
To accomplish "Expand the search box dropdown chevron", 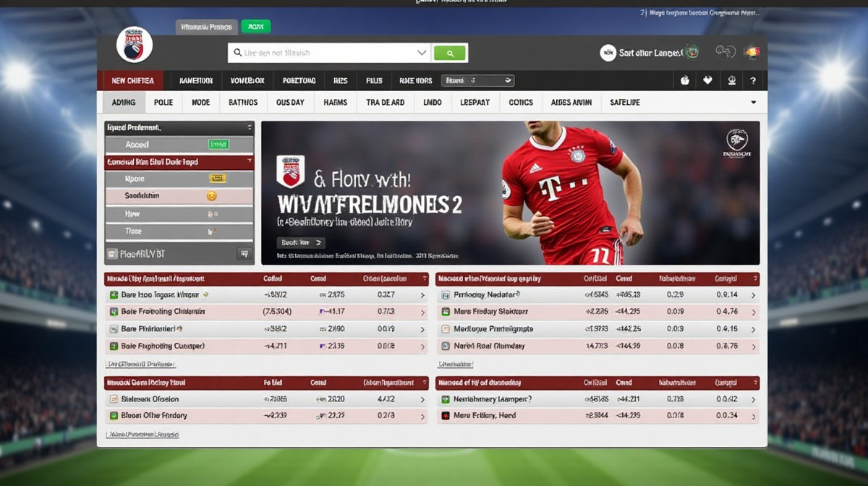I will point(422,53).
